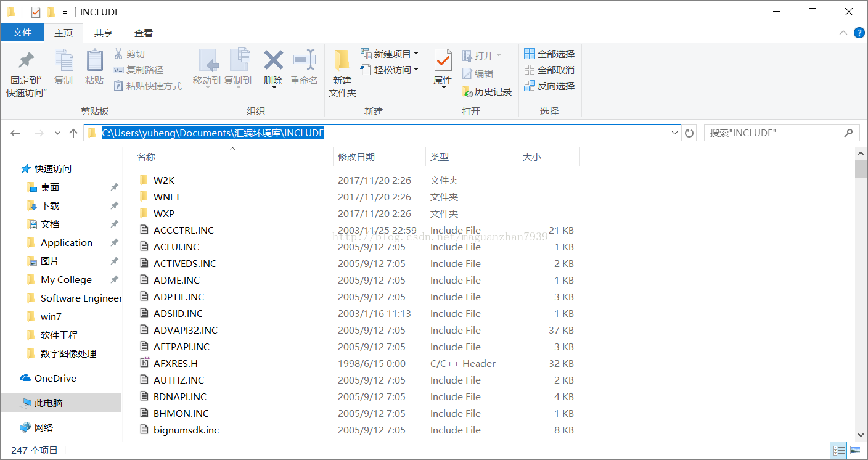This screenshot has height=460, width=868.
Task: Click the search magnifier icon
Action: pos(849,133)
